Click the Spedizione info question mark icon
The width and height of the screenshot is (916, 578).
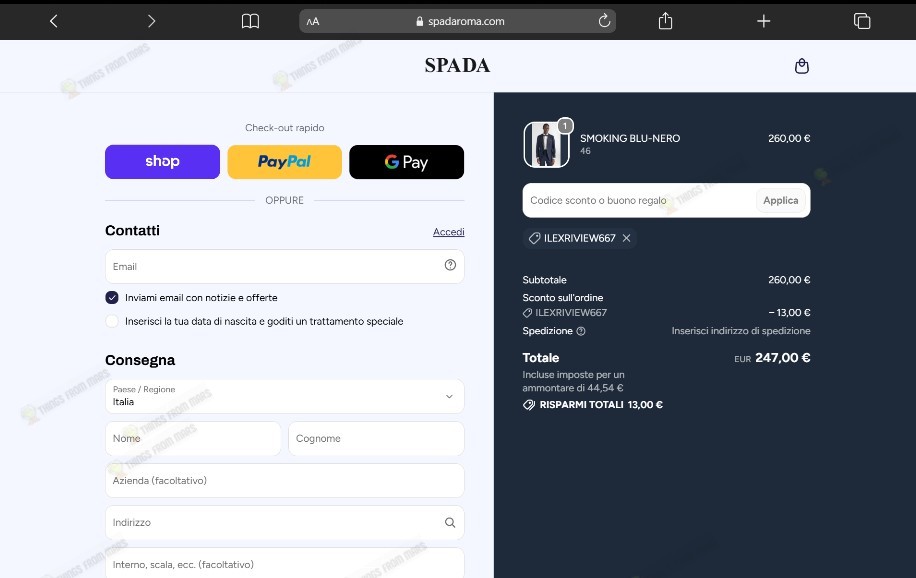click(x=581, y=331)
